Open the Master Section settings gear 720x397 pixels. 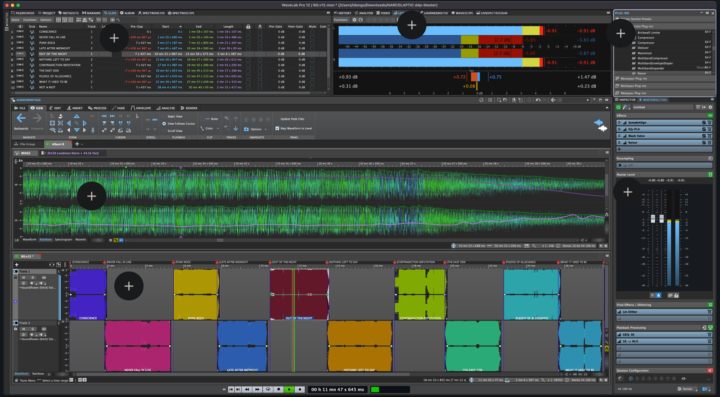click(710, 107)
